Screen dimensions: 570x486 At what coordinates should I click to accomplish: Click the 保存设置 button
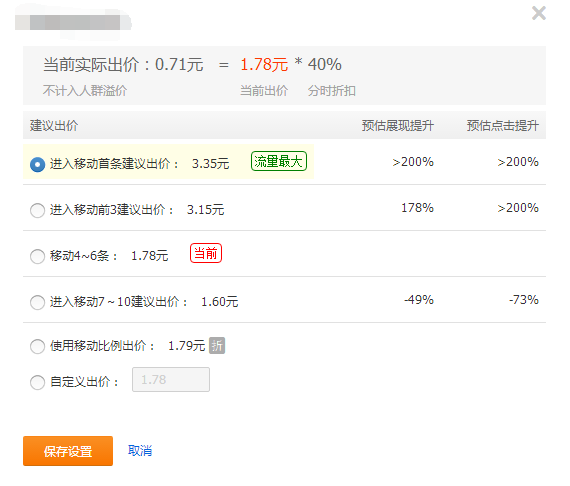click(68, 451)
